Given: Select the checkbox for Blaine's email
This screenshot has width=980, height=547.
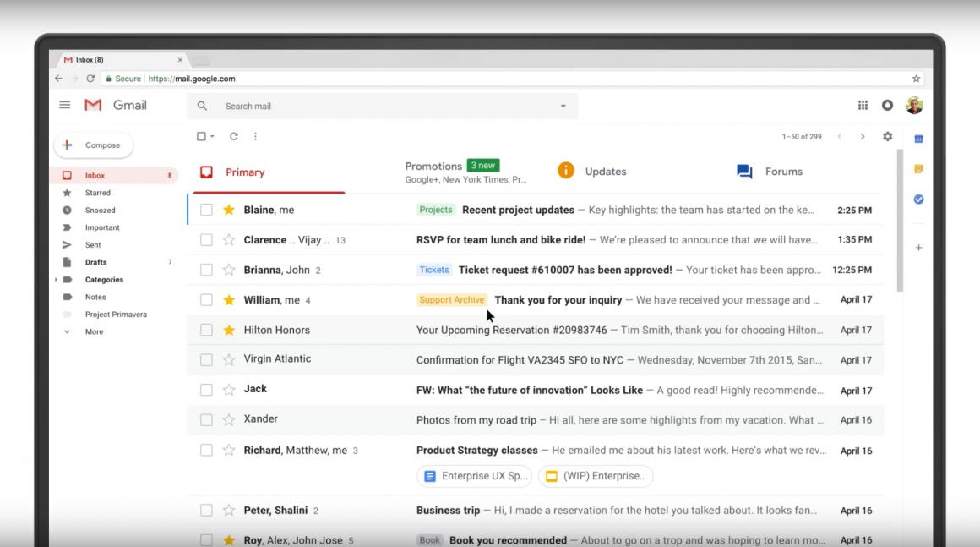Looking at the screenshot, I should click(x=206, y=210).
